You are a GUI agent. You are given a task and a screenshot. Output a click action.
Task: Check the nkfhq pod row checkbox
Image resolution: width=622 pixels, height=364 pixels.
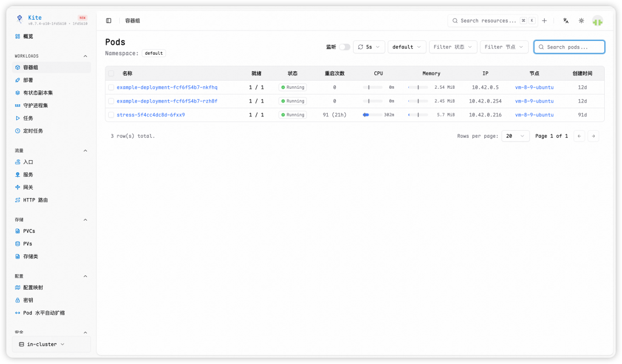pos(111,87)
